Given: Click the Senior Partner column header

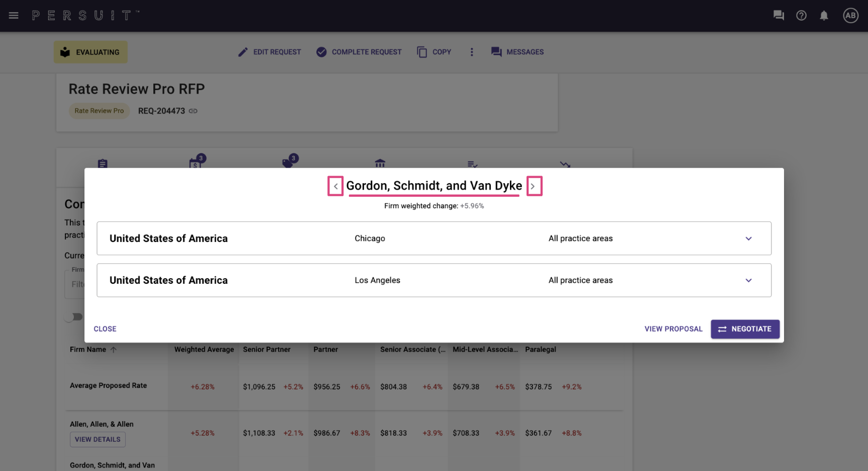Looking at the screenshot, I should click(267, 350).
